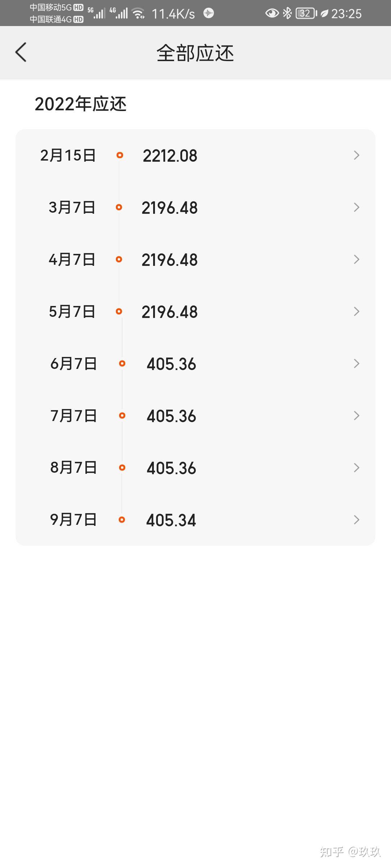Tap the 2022年应还 section header
Image resolution: width=391 pixels, height=868 pixels.
(80, 104)
